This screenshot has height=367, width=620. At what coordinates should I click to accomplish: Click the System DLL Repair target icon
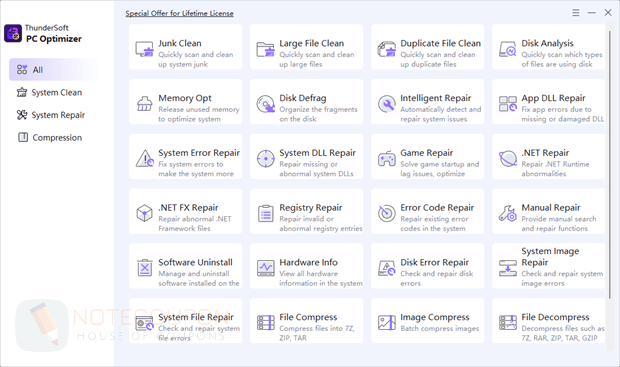pyautogui.click(x=265, y=159)
